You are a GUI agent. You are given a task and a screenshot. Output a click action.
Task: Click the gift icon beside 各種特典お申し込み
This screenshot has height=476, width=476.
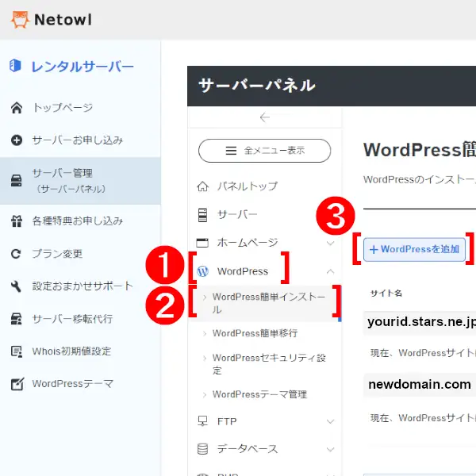coord(17,221)
